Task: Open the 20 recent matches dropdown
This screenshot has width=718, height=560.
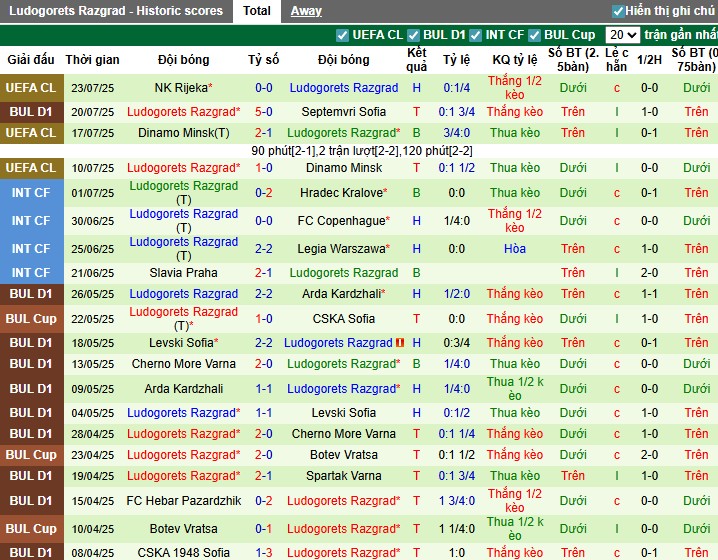Action: [622, 35]
